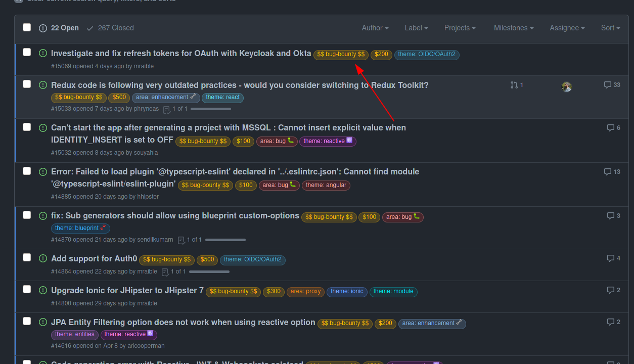Viewport: 634px width, 364px height.
Task: Open 'Add support for Auth0' issue
Action: tap(94, 258)
